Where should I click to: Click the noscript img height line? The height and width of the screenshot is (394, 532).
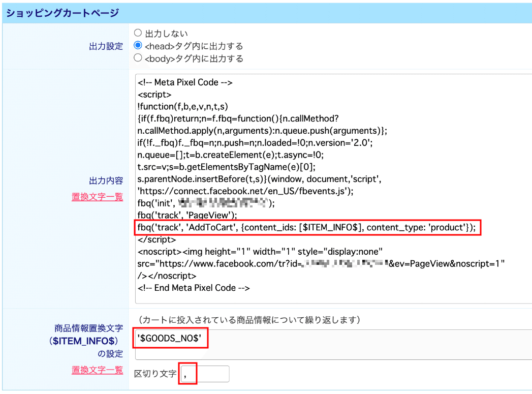(x=260, y=252)
